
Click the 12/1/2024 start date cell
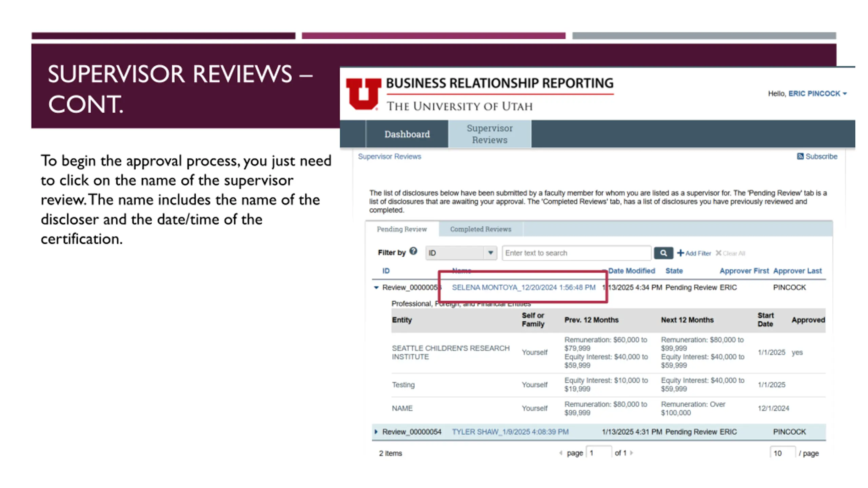(773, 408)
